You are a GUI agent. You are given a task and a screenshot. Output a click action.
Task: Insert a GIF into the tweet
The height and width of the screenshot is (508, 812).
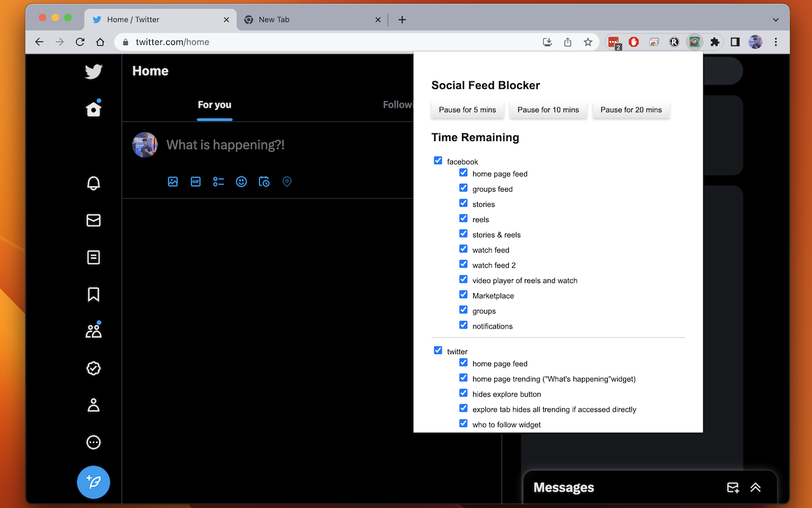[x=195, y=182]
